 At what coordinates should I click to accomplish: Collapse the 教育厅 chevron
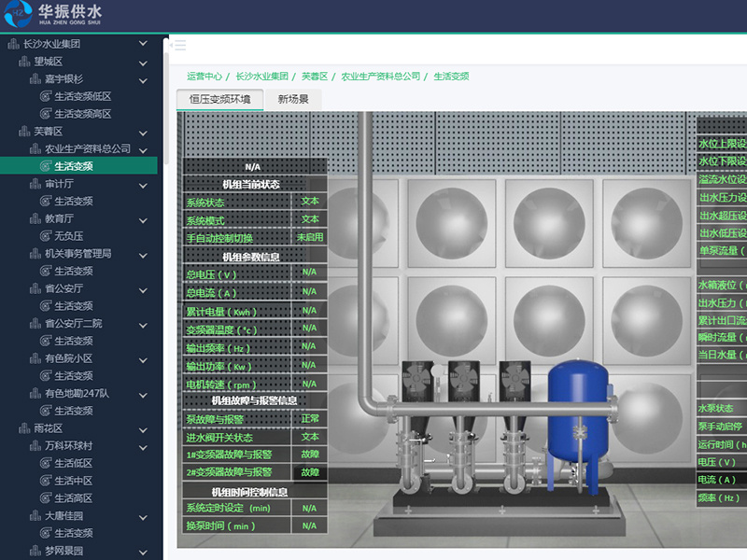(143, 220)
